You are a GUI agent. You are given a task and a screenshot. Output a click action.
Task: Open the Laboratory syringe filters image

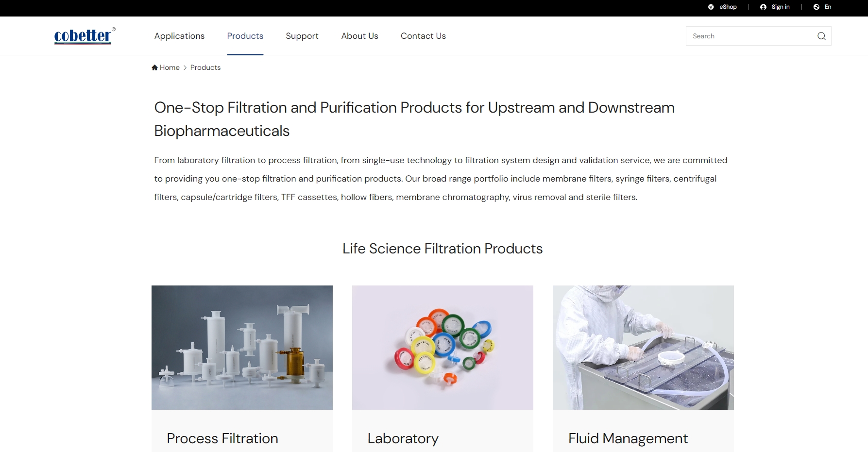(442, 347)
